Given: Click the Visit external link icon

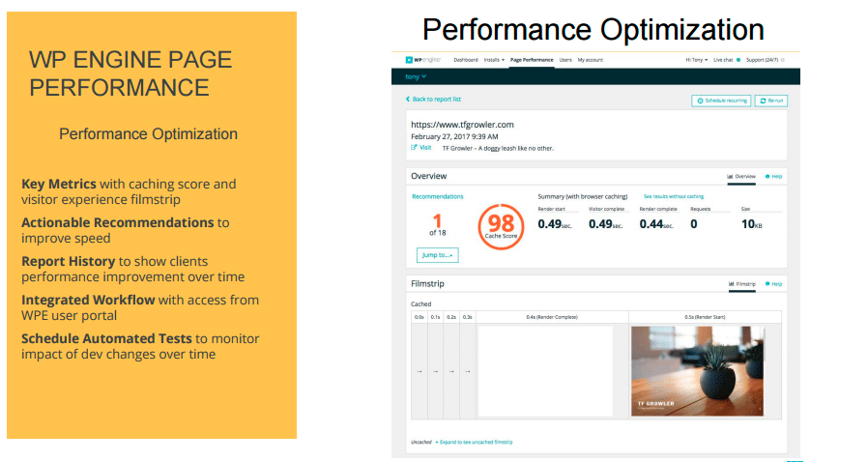Looking at the screenshot, I should (415, 148).
